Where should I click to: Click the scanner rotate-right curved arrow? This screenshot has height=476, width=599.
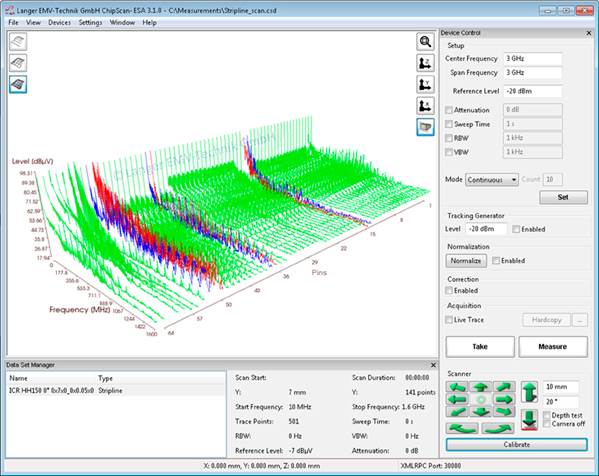(x=497, y=428)
